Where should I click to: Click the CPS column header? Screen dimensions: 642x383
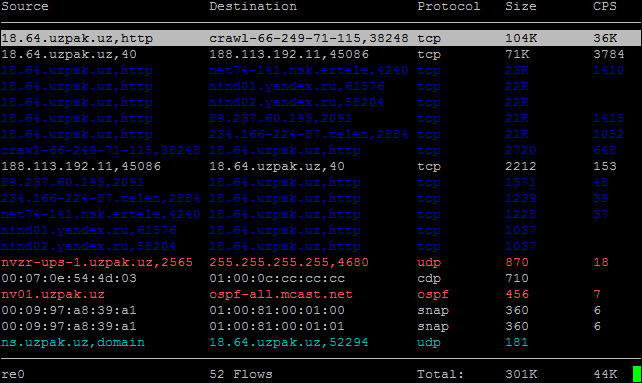(605, 6)
